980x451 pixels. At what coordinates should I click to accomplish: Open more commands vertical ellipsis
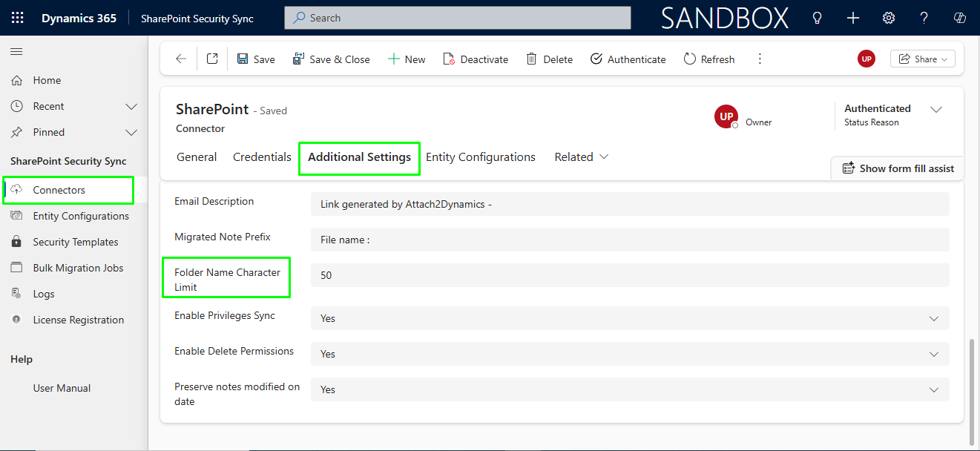(760, 59)
